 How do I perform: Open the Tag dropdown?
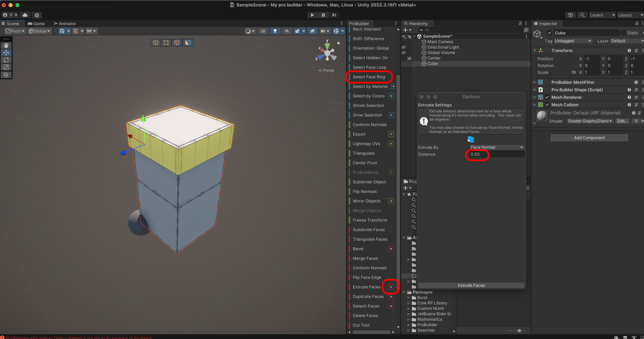[573, 41]
